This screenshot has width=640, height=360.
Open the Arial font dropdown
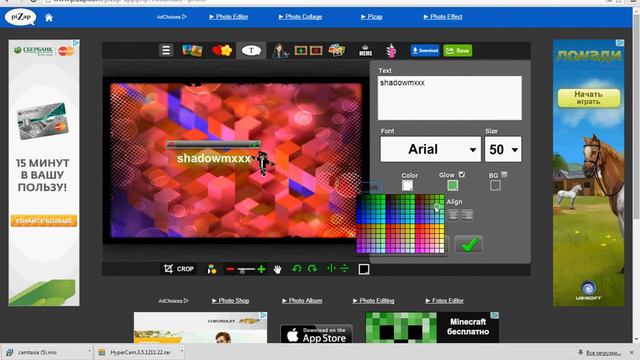pos(430,149)
